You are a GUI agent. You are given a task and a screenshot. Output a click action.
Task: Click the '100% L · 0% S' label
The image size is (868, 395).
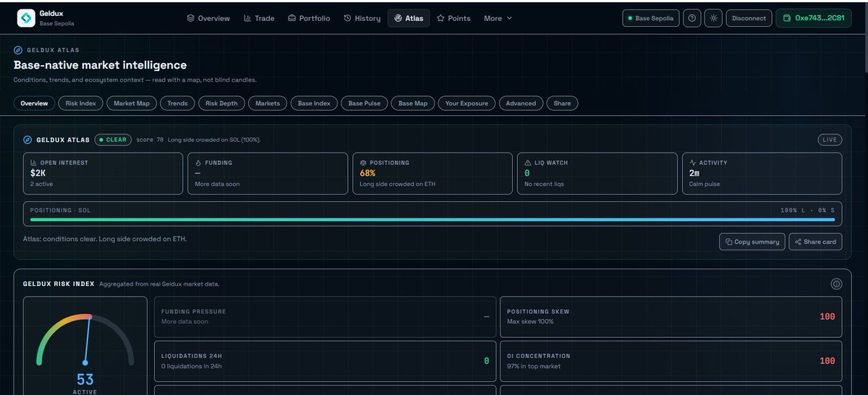point(807,210)
